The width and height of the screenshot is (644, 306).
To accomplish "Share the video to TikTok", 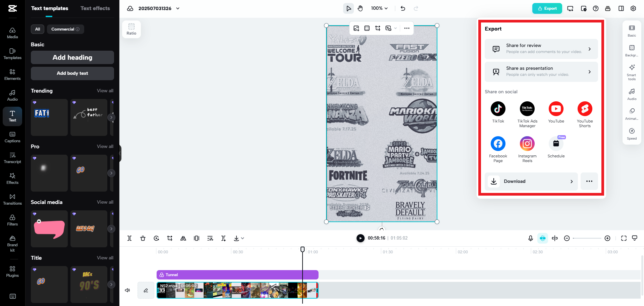I will coord(498,109).
